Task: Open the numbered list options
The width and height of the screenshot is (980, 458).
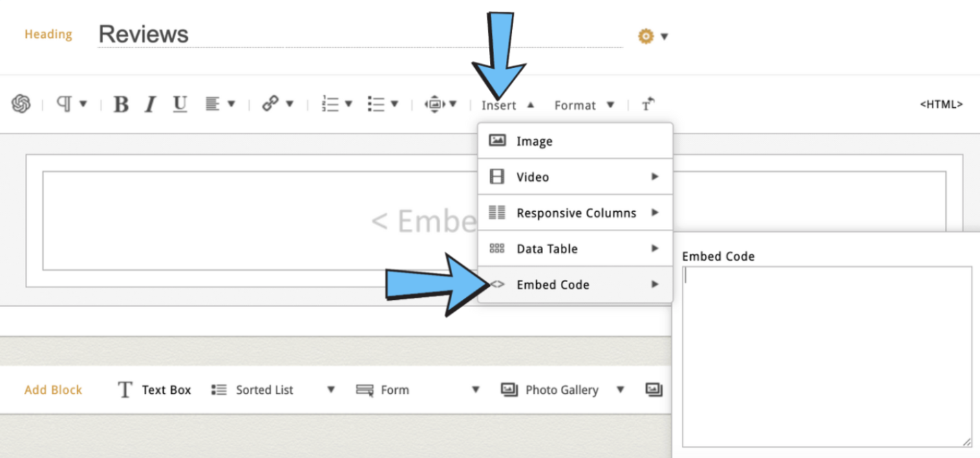Action: tap(337, 105)
